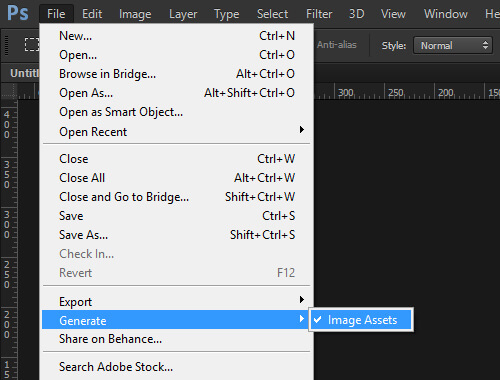
Task: Open the Style dropdown set to Normal
Action: [x=453, y=45]
